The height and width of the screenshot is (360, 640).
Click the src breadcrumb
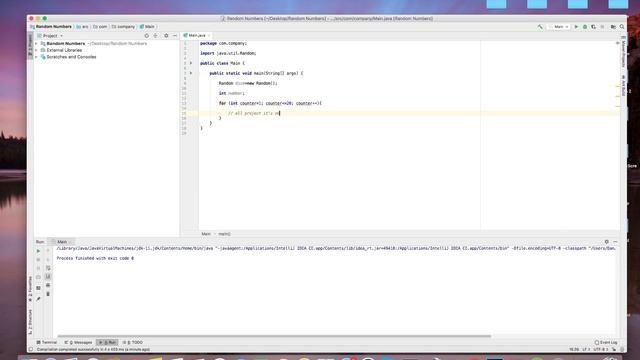pyautogui.click(x=82, y=27)
